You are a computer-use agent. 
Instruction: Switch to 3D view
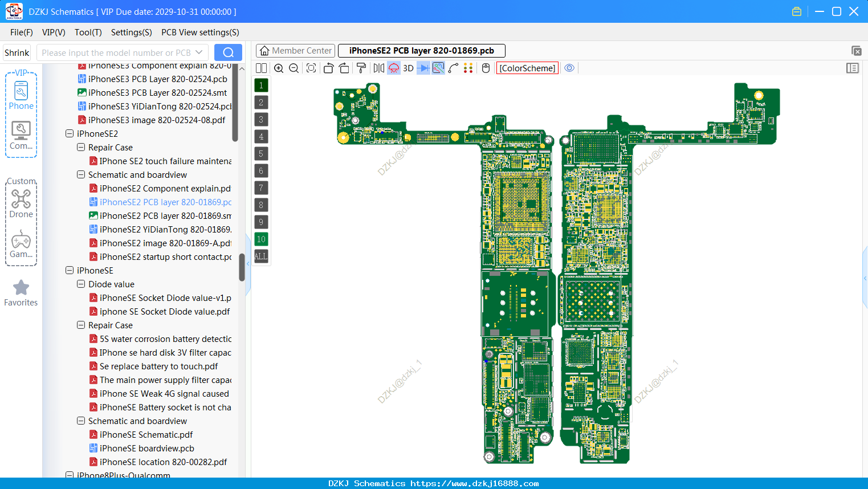click(408, 68)
